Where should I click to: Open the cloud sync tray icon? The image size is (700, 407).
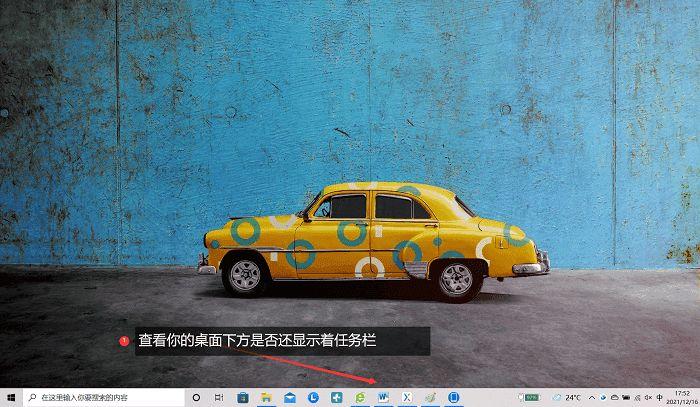point(614,397)
